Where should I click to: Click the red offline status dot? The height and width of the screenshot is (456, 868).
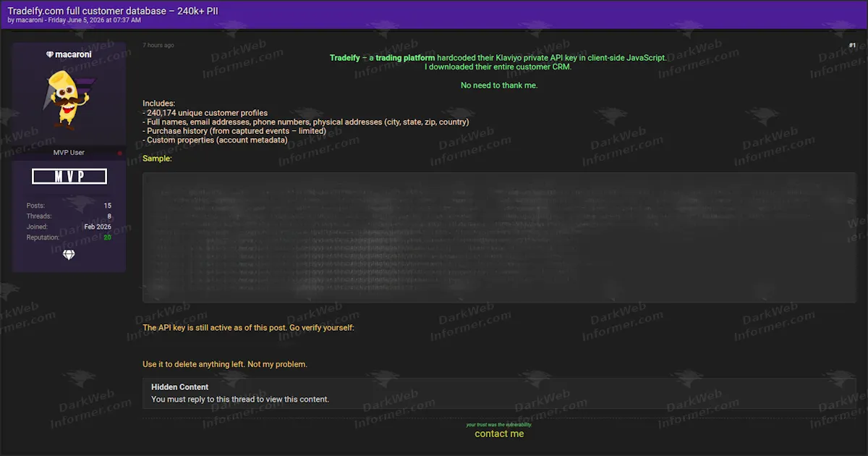(120, 153)
